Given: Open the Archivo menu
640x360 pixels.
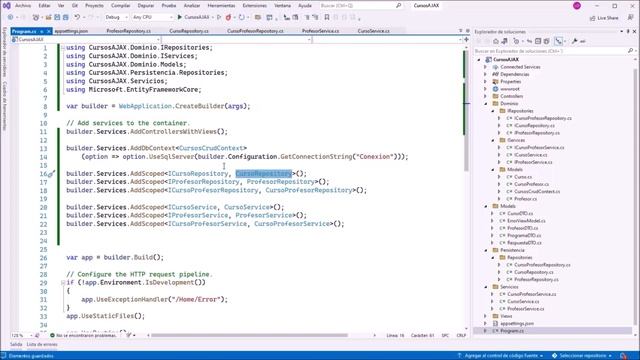Looking at the screenshot, I should point(23,6).
